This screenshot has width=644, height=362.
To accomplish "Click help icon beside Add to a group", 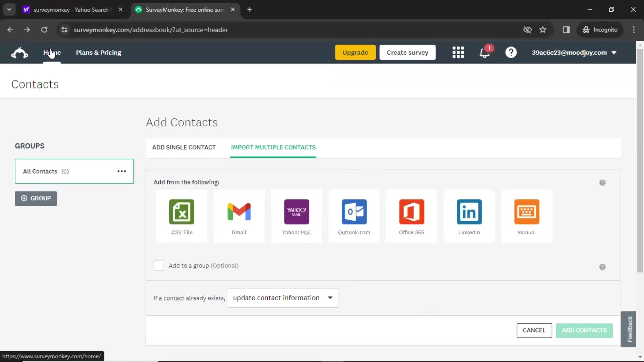I will click(602, 267).
